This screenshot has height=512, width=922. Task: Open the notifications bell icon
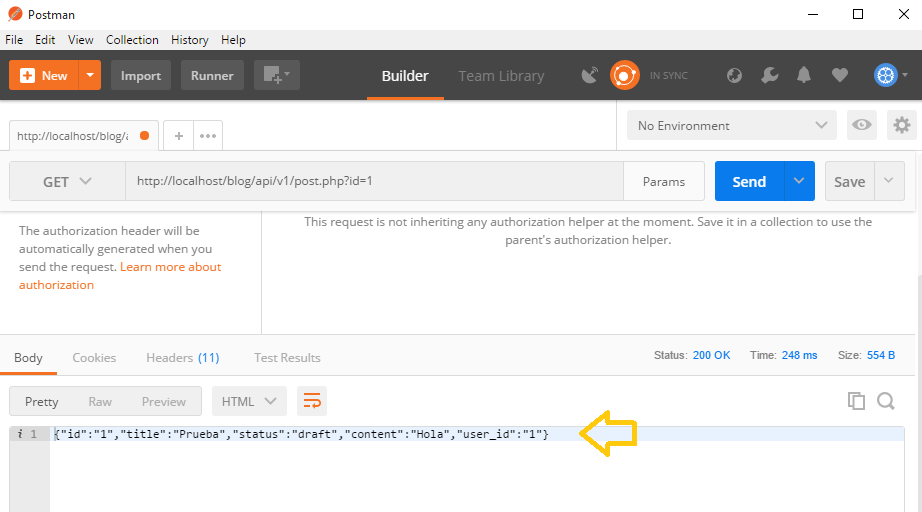point(804,75)
